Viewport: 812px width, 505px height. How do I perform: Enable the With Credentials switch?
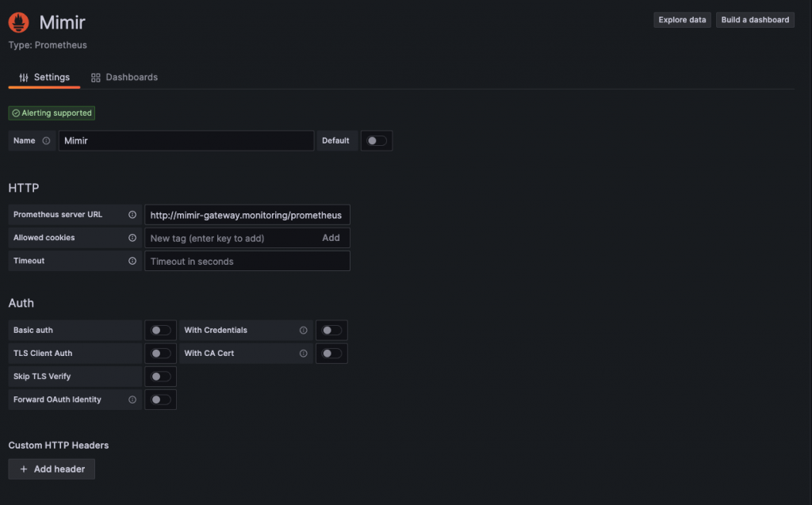pos(331,331)
